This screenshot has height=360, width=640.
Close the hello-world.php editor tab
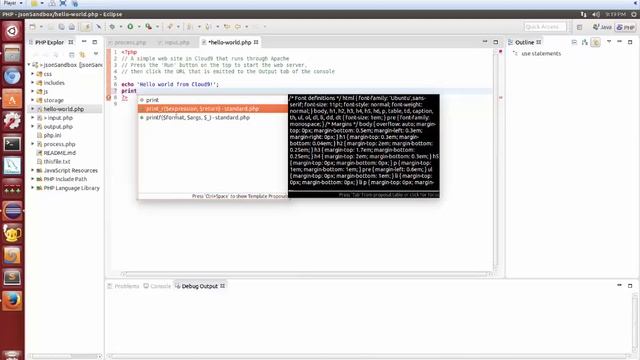pyautogui.click(x=256, y=42)
